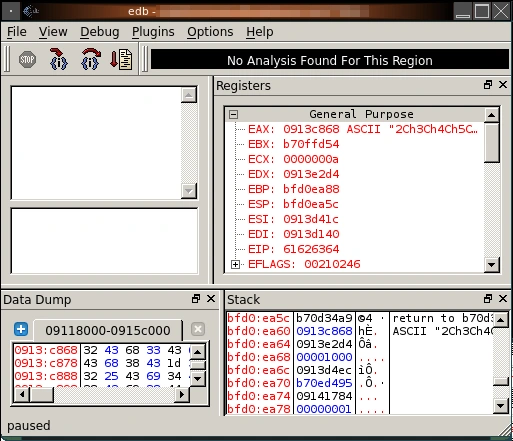Float the Registers panel
Screen dimensions: 513x441
coord(488,85)
